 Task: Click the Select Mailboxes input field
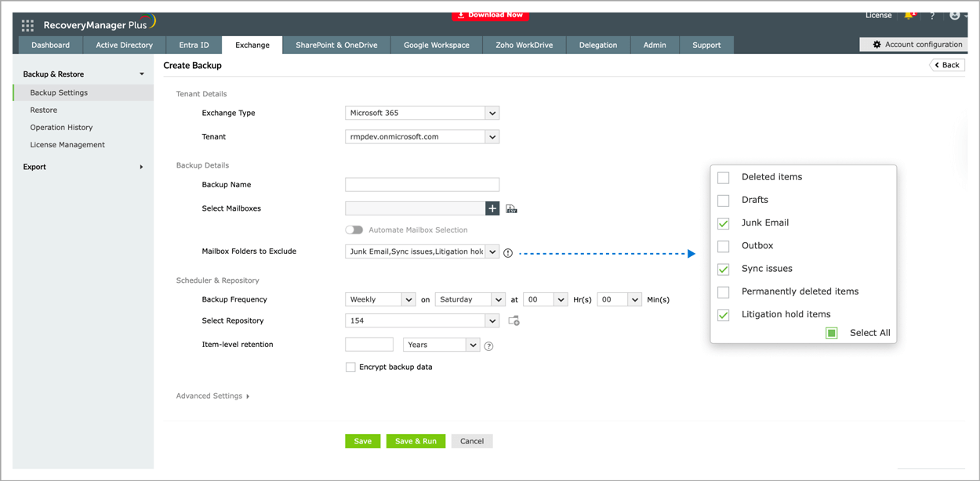pyautogui.click(x=415, y=208)
